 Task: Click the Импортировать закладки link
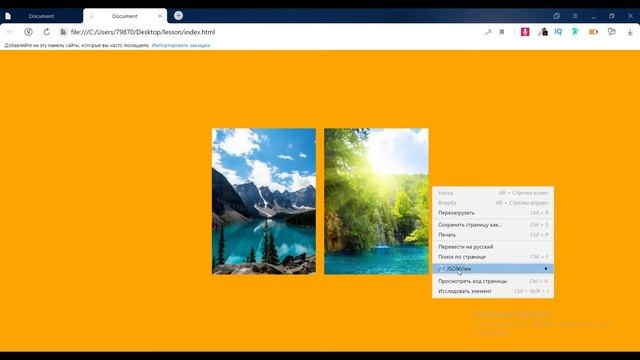click(x=181, y=45)
